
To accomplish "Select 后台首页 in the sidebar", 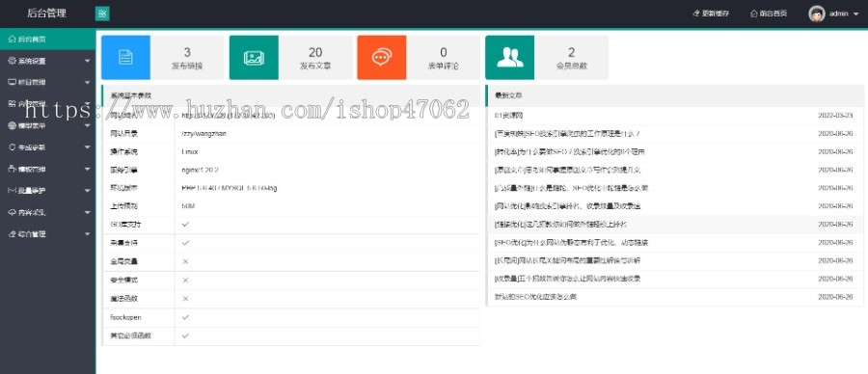I will click(47, 40).
